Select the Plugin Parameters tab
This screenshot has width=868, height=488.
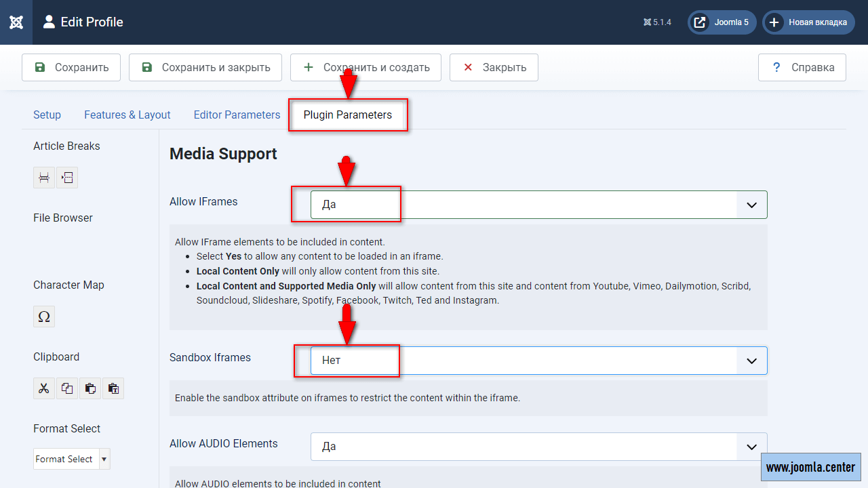[x=347, y=115]
